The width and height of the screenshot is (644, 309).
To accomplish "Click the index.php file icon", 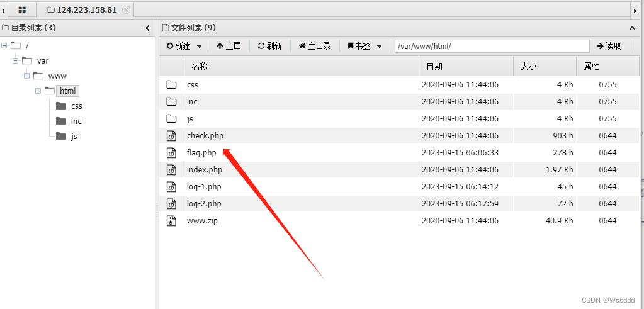I will (171, 170).
